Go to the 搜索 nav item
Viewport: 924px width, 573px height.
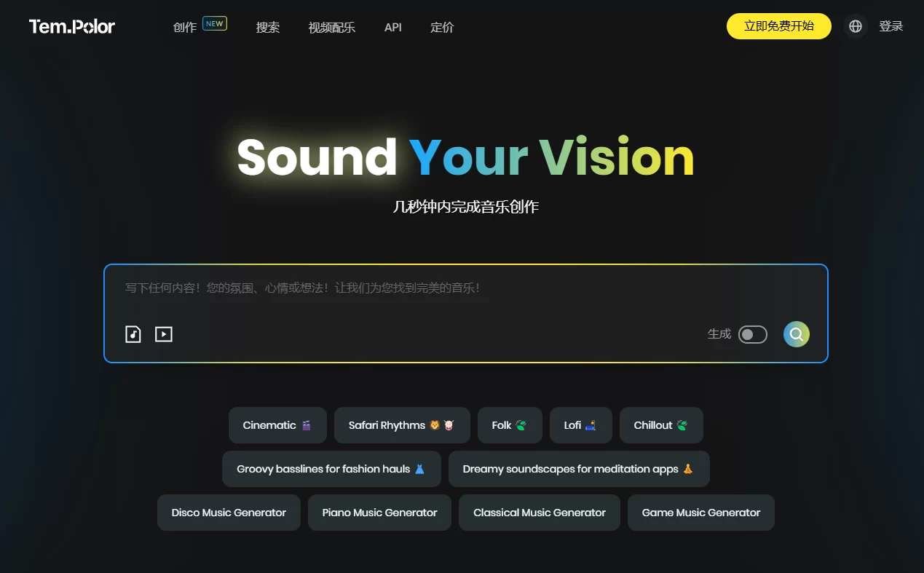[268, 28]
